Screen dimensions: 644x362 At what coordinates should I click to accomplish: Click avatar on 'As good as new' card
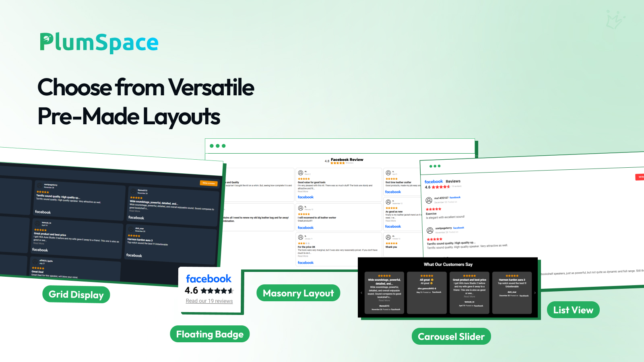[388, 202]
